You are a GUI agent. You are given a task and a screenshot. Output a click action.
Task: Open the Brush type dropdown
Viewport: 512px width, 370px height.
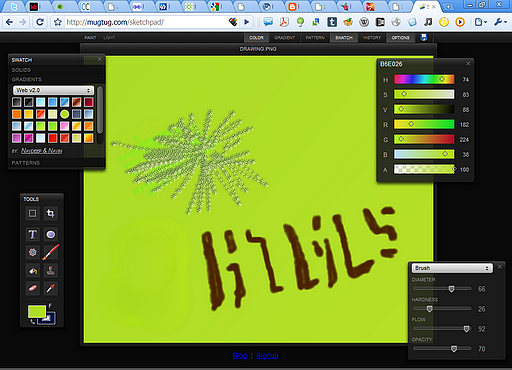(452, 268)
